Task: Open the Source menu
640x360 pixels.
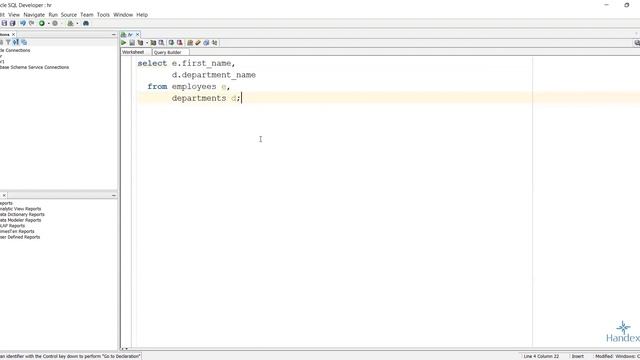Action: tap(69, 15)
